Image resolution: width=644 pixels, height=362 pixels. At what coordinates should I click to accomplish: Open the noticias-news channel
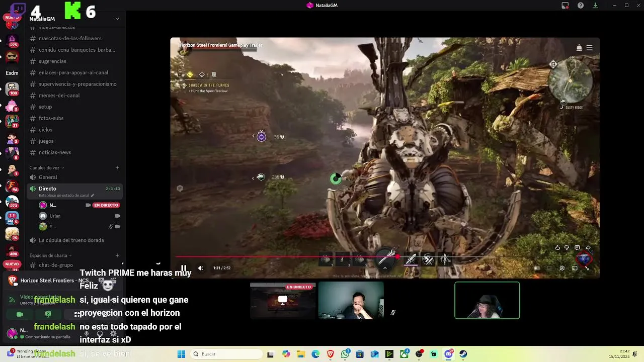75,152
